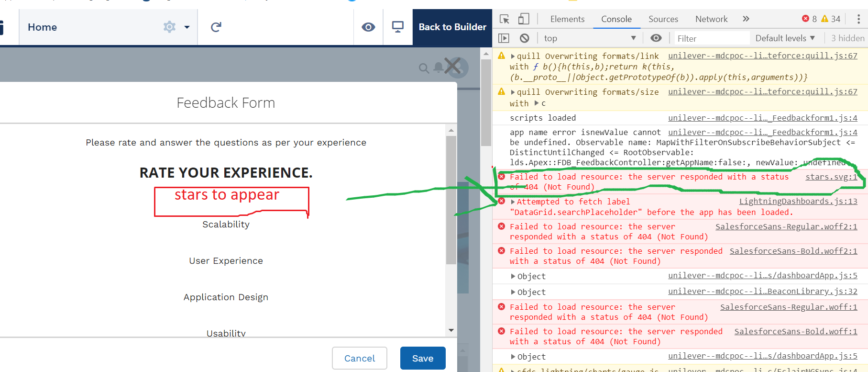
Task: Show the console sidebar panel icon
Action: [x=504, y=38]
